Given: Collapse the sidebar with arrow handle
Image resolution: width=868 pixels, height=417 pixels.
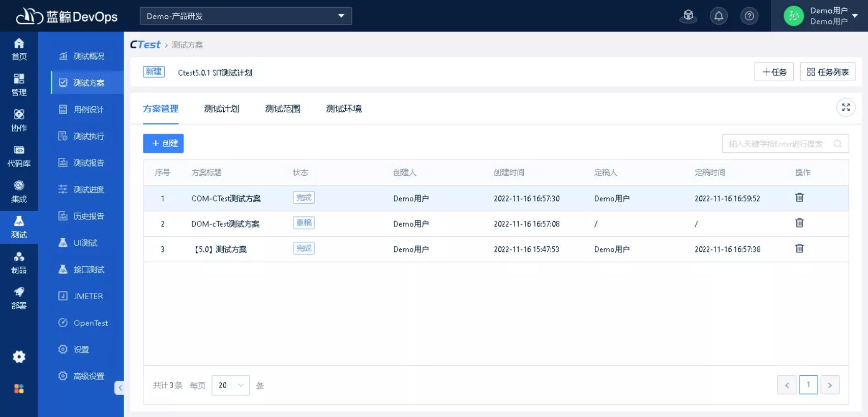Looking at the screenshot, I should click(x=119, y=388).
